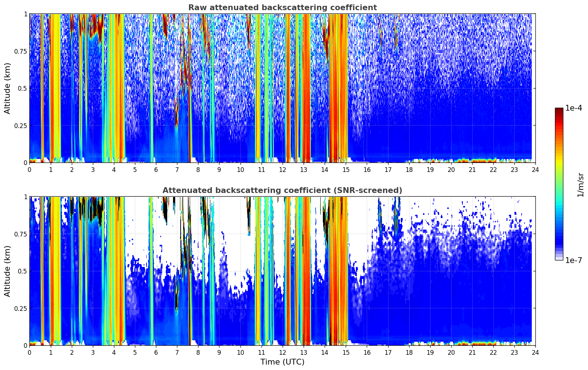Click hour 21 tick label under the bottom plot
Image resolution: width=588 pixels, height=370 pixels.
click(x=472, y=353)
